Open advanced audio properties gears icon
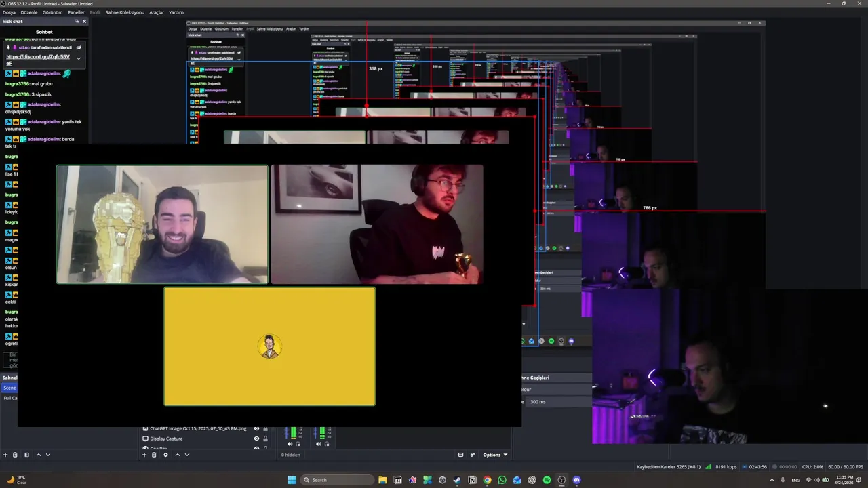This screenshot has height=488, width=868. point(473,455)
